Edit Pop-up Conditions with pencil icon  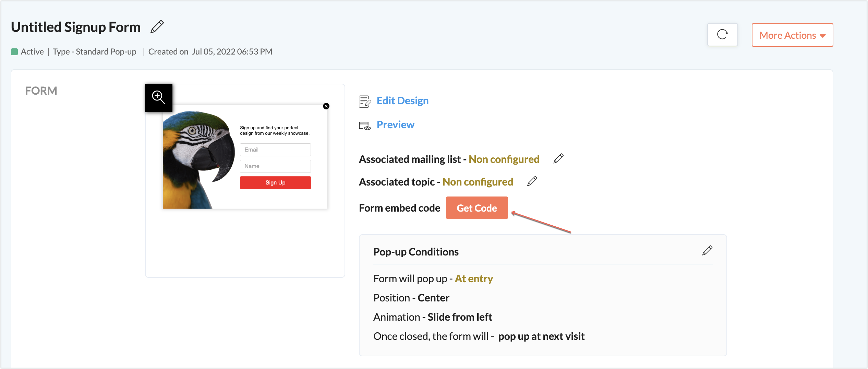click(707, 251)
